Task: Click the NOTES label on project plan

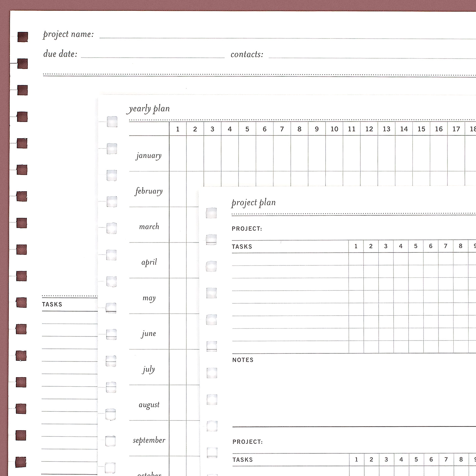Action: coord(243,360)
